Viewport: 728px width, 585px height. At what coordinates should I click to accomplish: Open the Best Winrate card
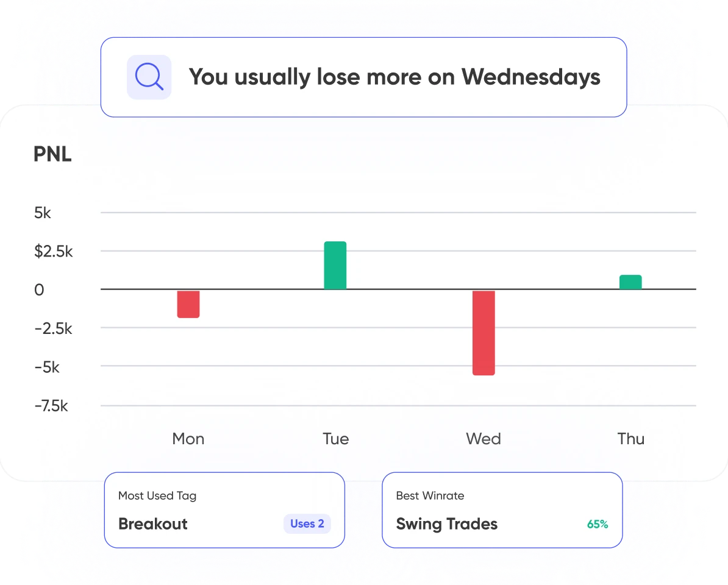point(502,509)
